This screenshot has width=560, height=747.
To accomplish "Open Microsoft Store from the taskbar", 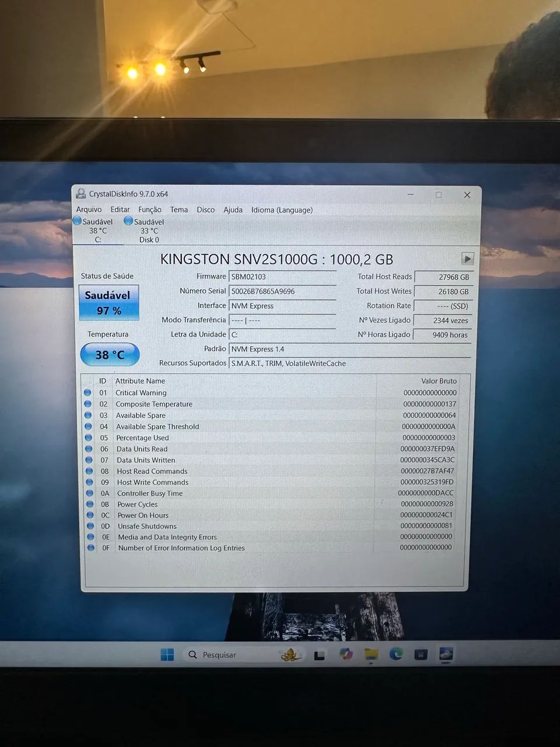I will click(421, 654).
